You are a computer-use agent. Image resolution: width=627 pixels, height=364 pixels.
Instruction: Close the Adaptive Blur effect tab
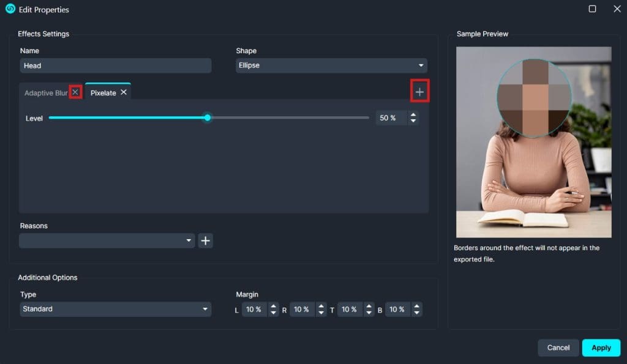[75, 92]
